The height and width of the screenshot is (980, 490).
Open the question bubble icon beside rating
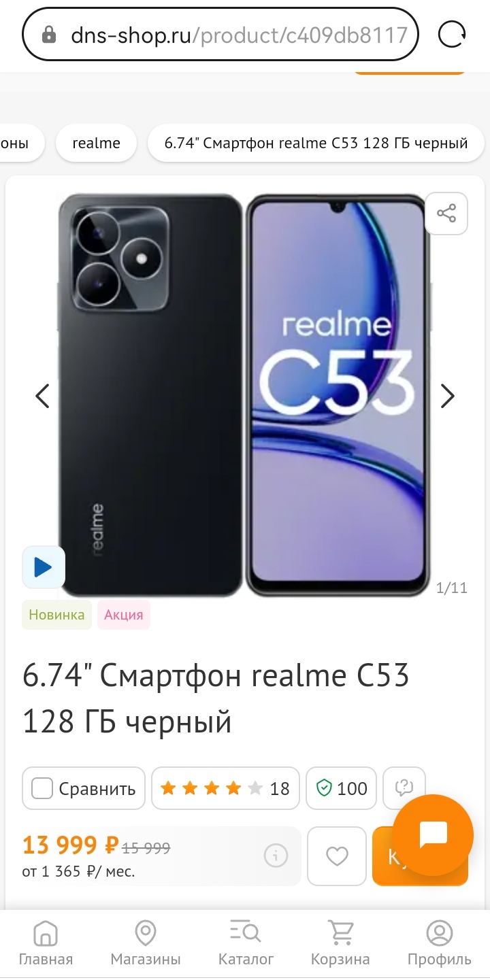coord(404,788)
